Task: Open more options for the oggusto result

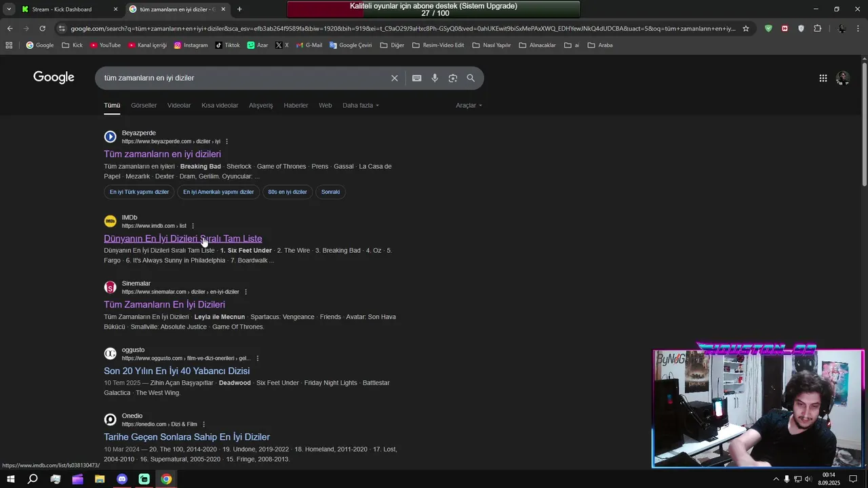Action: pyautogui.click(x=257, y=359)
